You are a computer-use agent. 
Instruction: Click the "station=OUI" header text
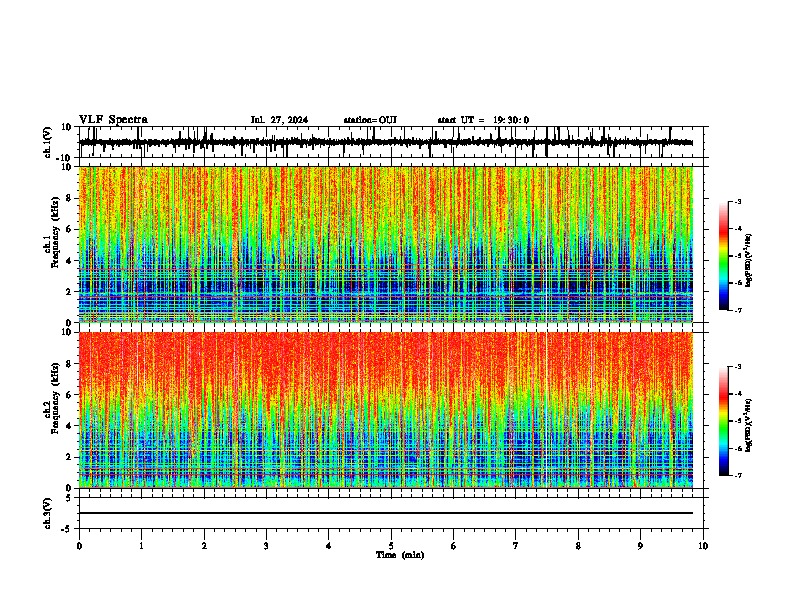click(370, 120)
